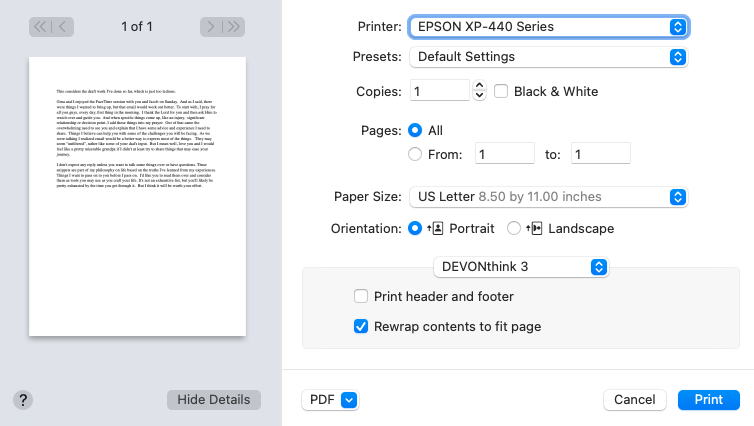
Task: Select the From page range radio button
Action: (415, 154)
